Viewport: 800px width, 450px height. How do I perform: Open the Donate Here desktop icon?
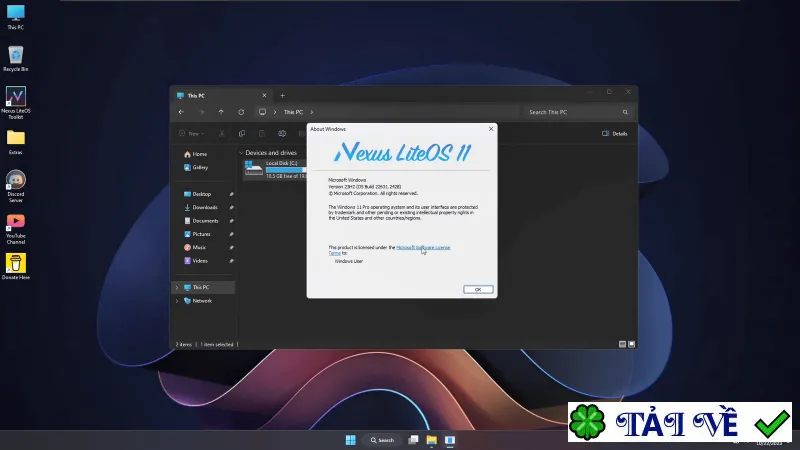point(15,266)
